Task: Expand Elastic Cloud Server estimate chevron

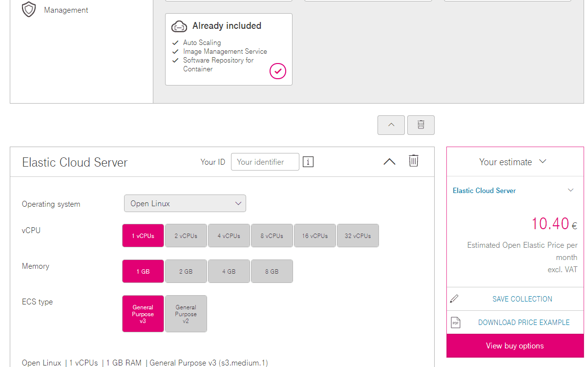Action: (x=570, y=190)
